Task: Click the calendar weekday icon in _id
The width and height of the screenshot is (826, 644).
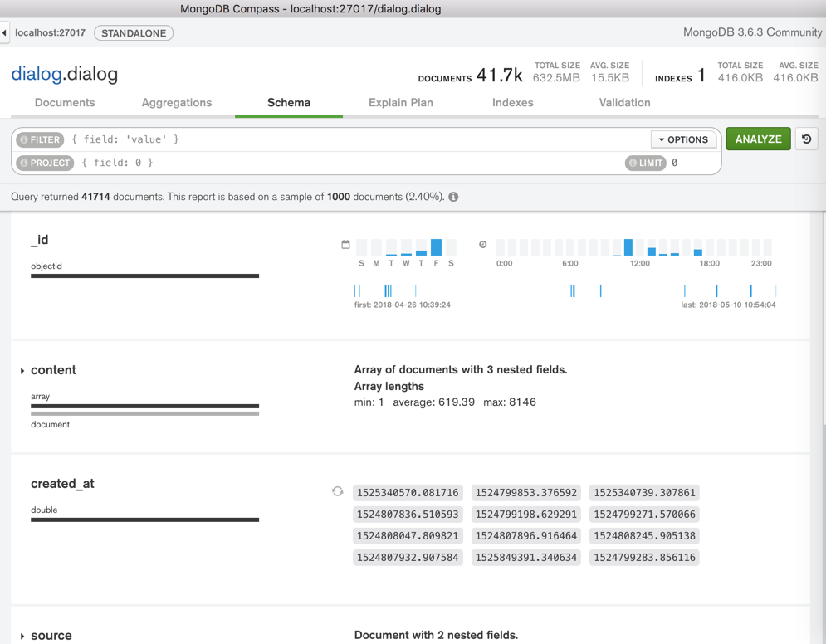Action: tap(345, 244)
